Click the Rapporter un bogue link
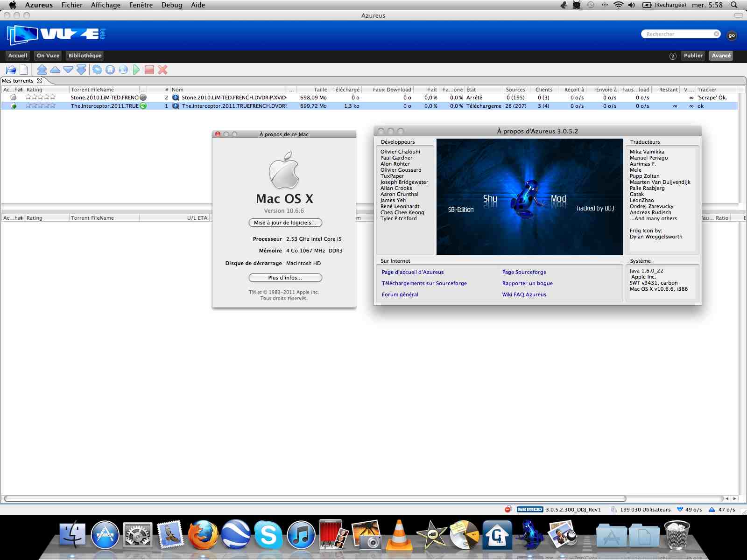747x560 pixels. pyautogui.click(x=528, y=283)
